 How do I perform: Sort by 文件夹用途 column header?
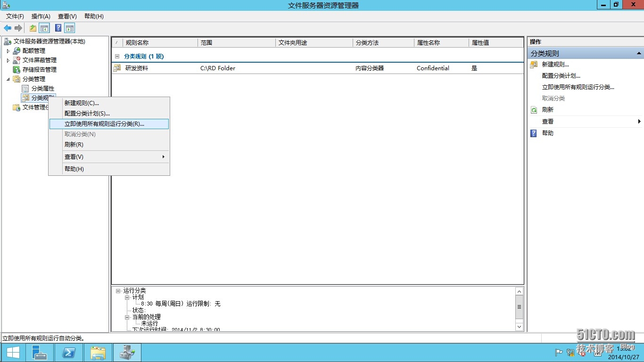(x=314, y=42)
